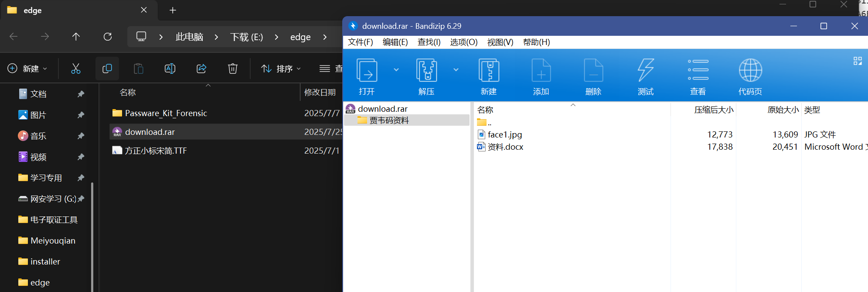The image size is (868, 292).
Task: Select the 贾韦码资料 folder in archive tree
Action: (x=389, y=120)
